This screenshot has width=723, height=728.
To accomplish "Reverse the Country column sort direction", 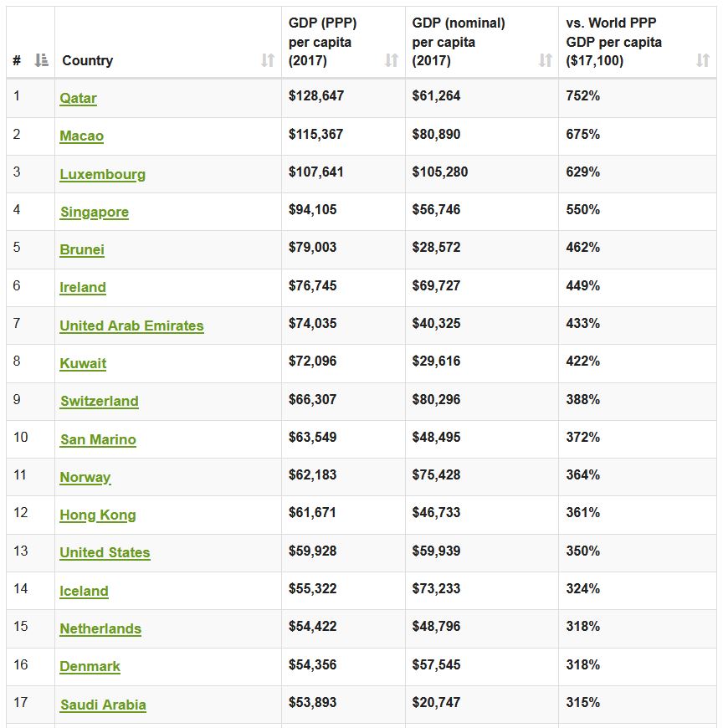I will point(266,61).
